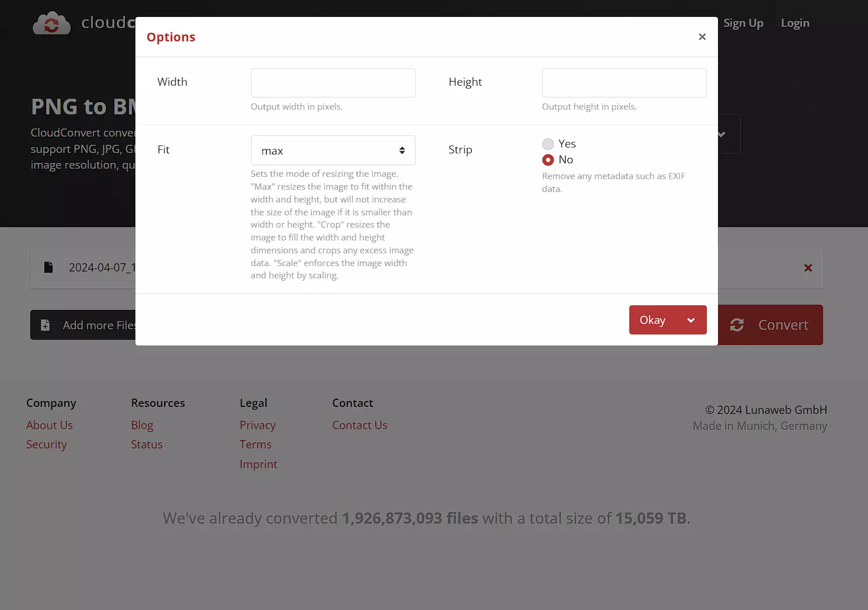Open the Contact Us link

click(x=360, y=426)
